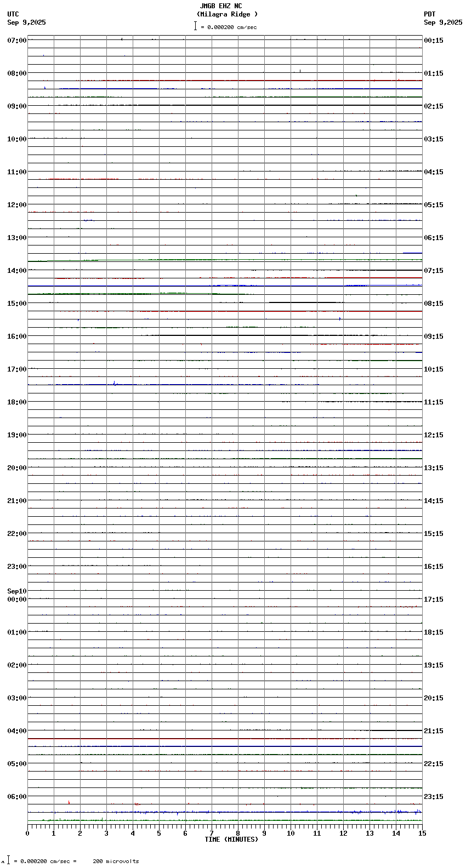
Task: Click the '18:00' UTC time label
Action: [x=17, y=402]
